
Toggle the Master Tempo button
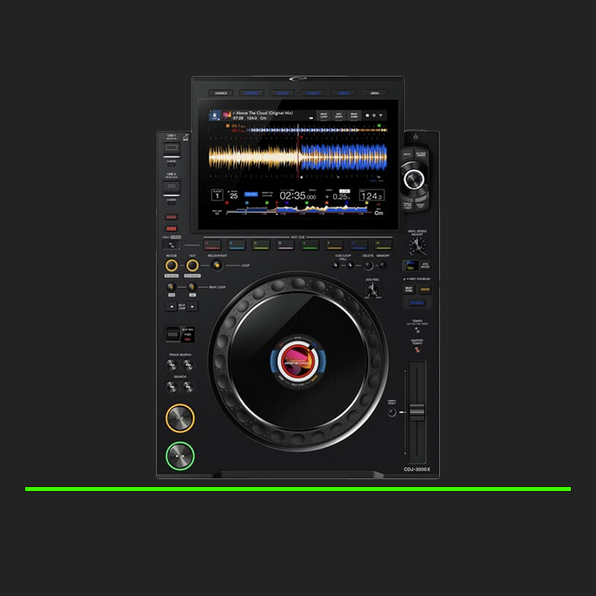tap(417, 349)
